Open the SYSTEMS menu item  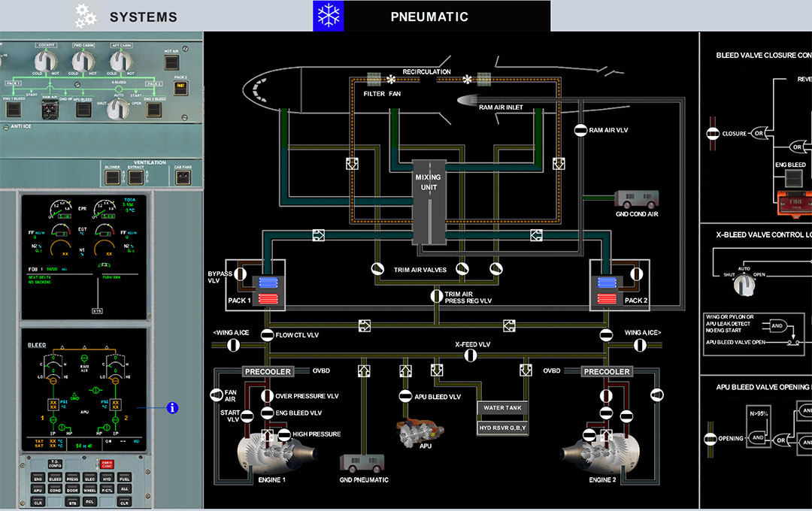tap(144, 16)
